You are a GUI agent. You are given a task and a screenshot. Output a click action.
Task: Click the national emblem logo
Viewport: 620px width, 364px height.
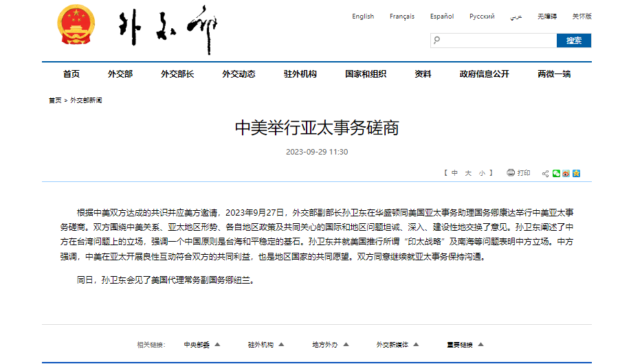click(x=76, y=25)
